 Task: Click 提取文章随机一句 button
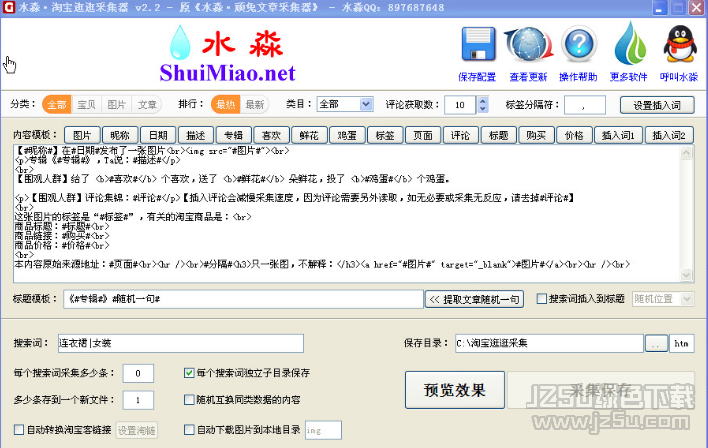475,299
